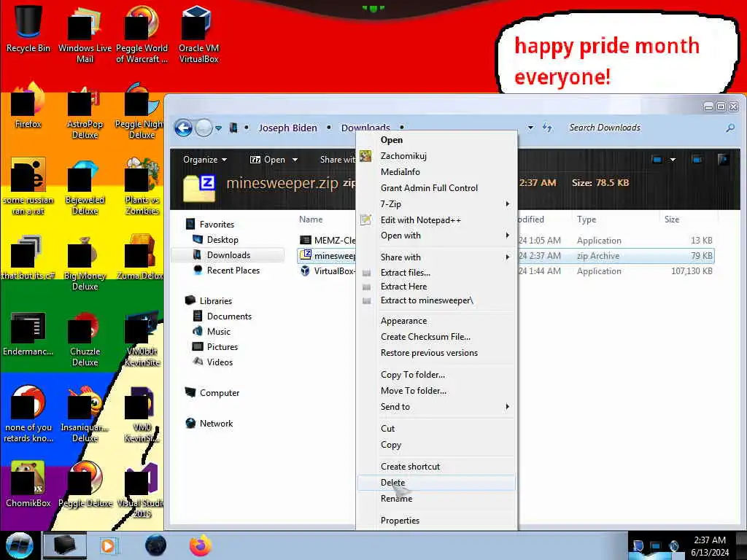Click the refresh icon beside address bar
The width and height of the screenshot is (747, 560).
[547, 128]
